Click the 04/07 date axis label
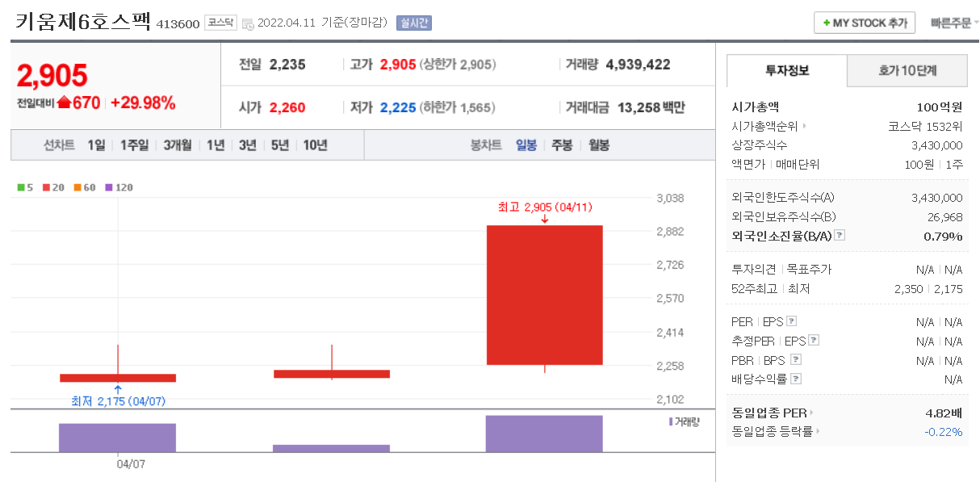980x482 pixels. [131, 463]
